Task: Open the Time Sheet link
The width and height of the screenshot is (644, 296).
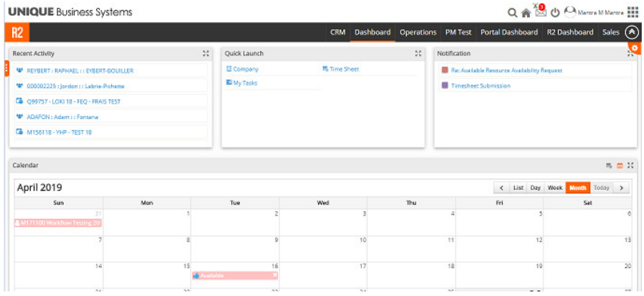Action: click(344, 69)
